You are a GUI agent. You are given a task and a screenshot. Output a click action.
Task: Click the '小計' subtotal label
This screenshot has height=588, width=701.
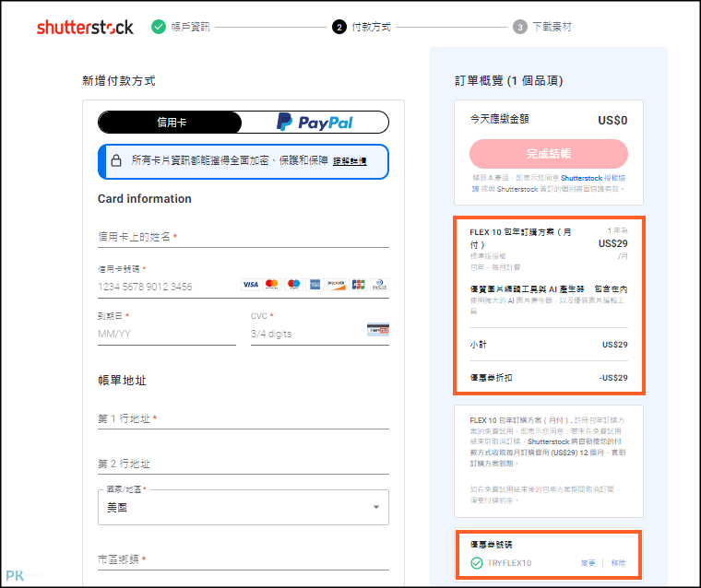tap(479, 345)
